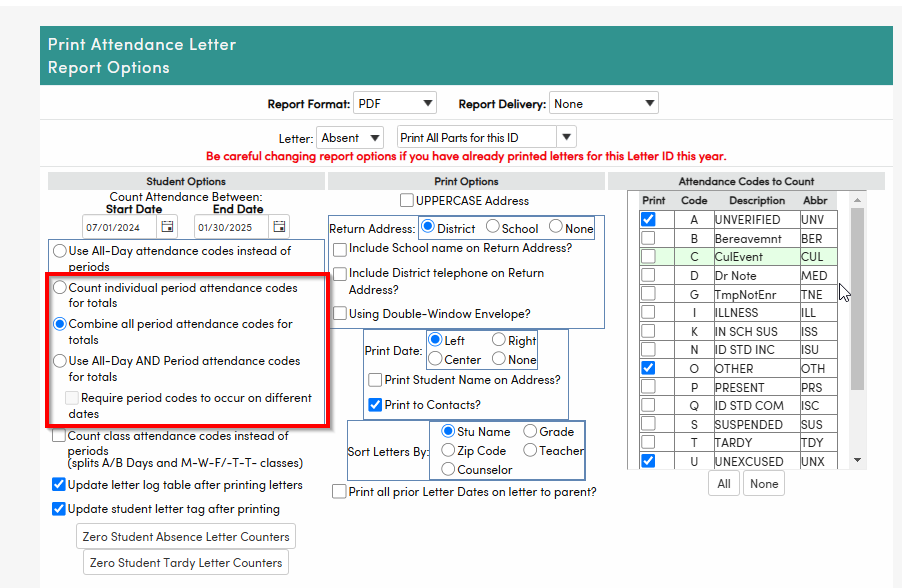This screenshot has height=588, width=902.
Task: Check Include School name on Return Address
Action: tap(340, 249)
